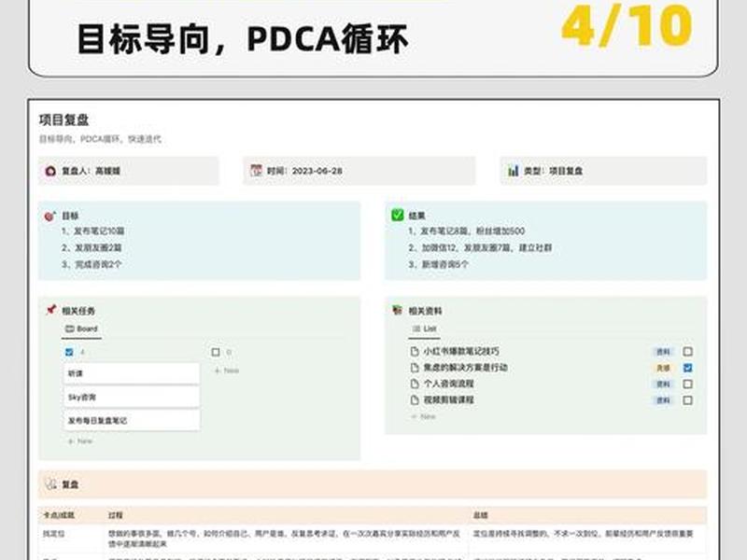The image size is (747, 560).
Task: Click the blue tag in 小红书爆款笔记技巧 row
Action: click(x=663, y=352)
